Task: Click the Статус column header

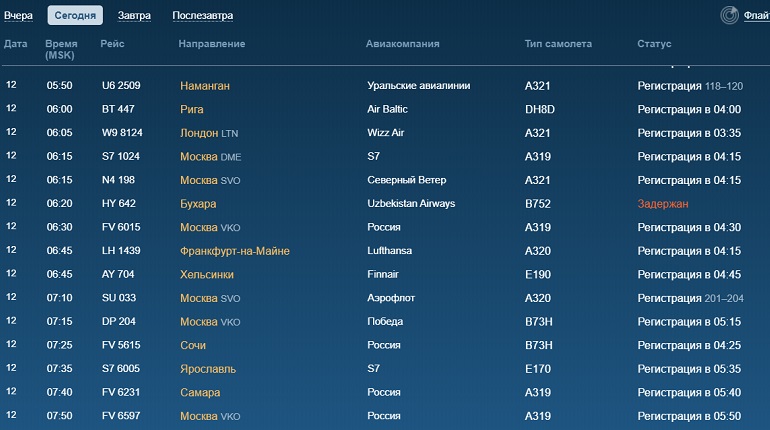Action: coord(654,44)
